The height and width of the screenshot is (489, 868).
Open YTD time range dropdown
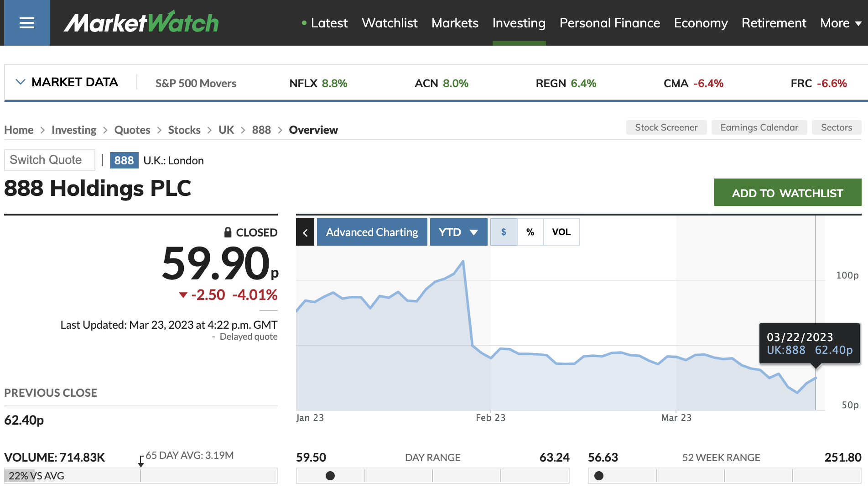pos(458,232)
